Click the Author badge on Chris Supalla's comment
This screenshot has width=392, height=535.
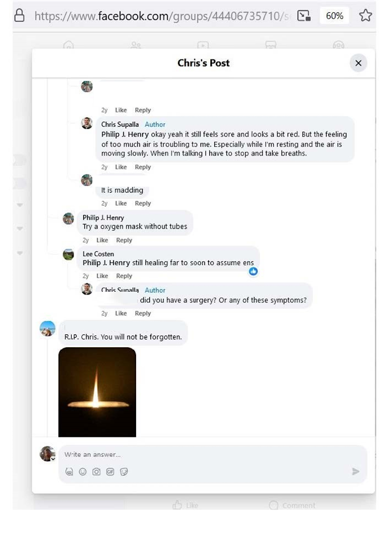click(x=155, y=124)
